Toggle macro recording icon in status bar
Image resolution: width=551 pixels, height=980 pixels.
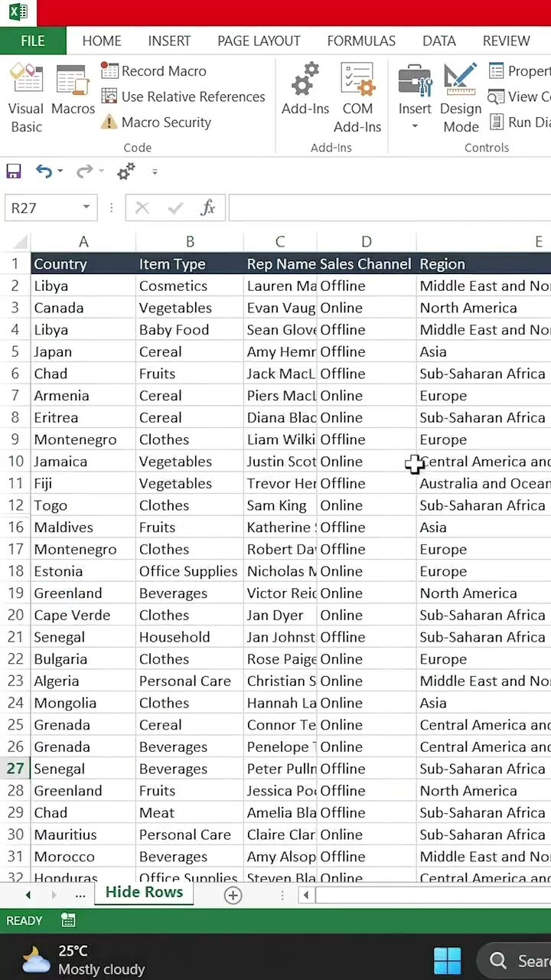tap(68, 920)
